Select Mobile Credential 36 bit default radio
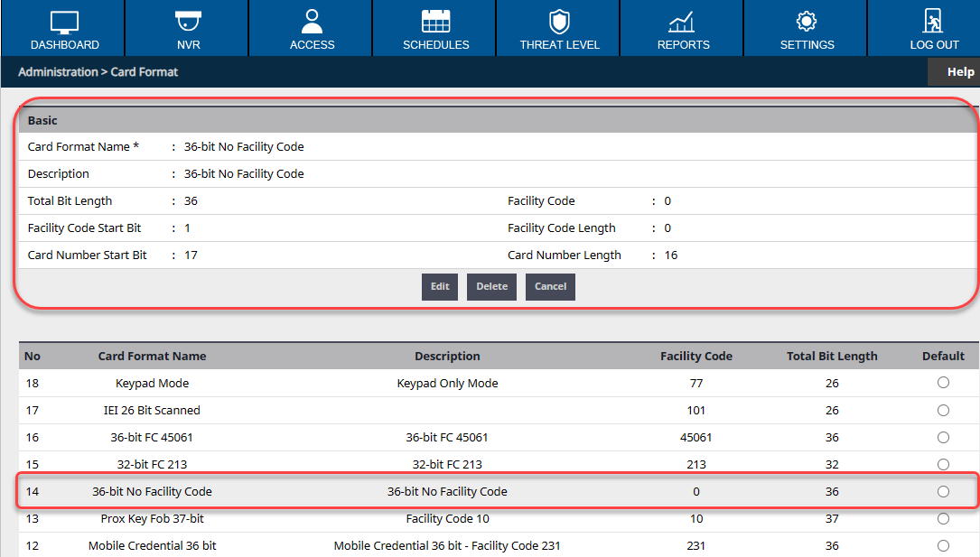This screenshot has width=980, height=557. (943, 545)
